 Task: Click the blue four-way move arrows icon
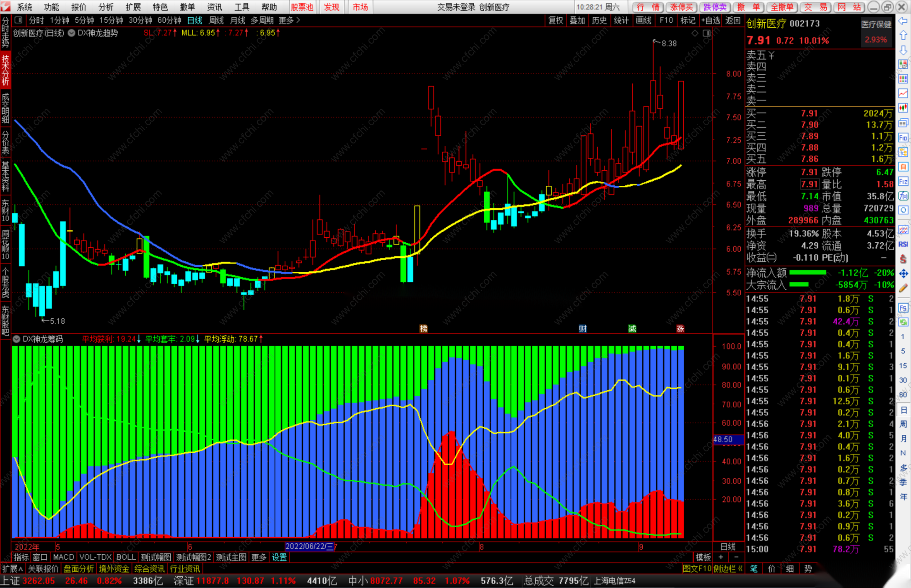903,273
